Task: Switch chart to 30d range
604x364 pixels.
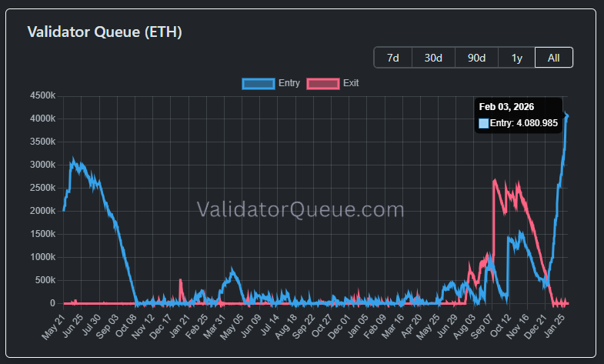Action: pyautogui.click(x=433, y=58)
